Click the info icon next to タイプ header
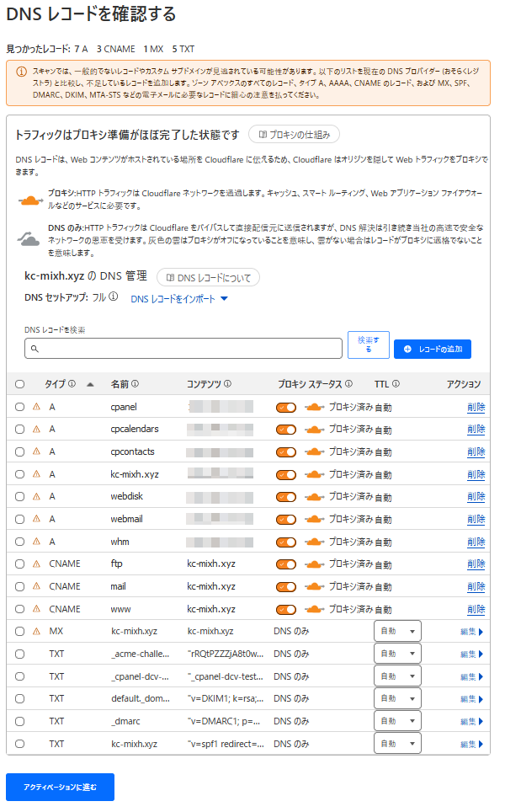The image size is (505, 812). (72, 384)
